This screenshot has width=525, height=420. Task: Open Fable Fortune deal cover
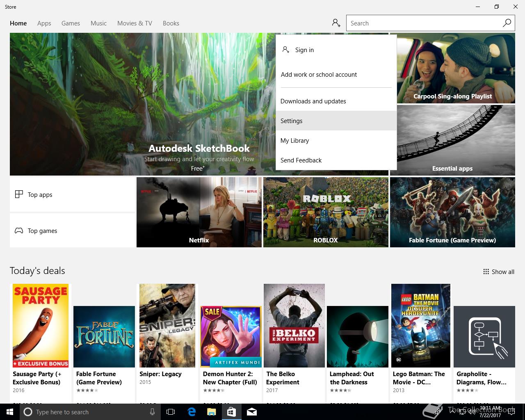(104, 337)
